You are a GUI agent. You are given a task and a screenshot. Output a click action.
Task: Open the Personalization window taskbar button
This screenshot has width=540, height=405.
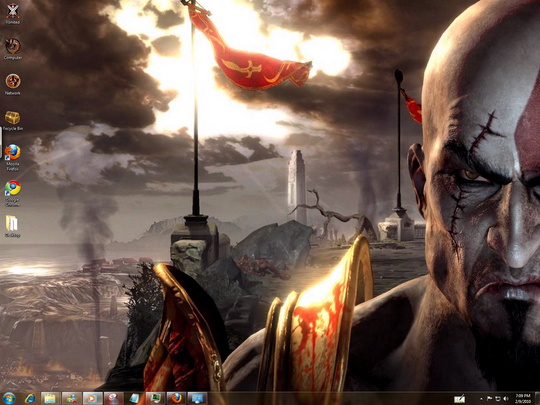[197, 398]
